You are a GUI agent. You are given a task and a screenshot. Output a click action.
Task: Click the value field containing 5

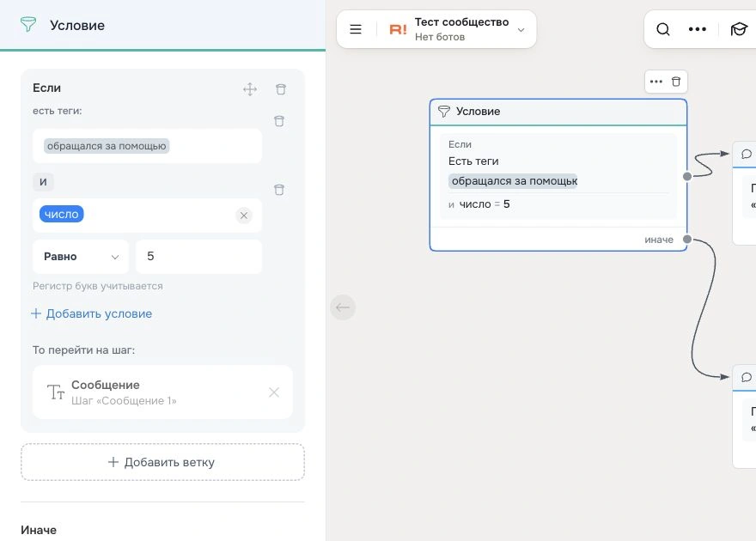198,257
